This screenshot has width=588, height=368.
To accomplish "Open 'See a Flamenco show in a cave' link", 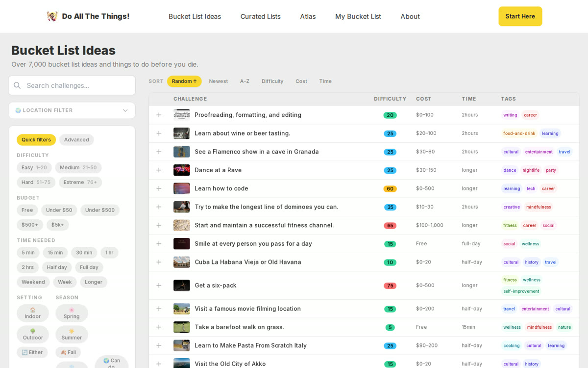I will (257, 152).
